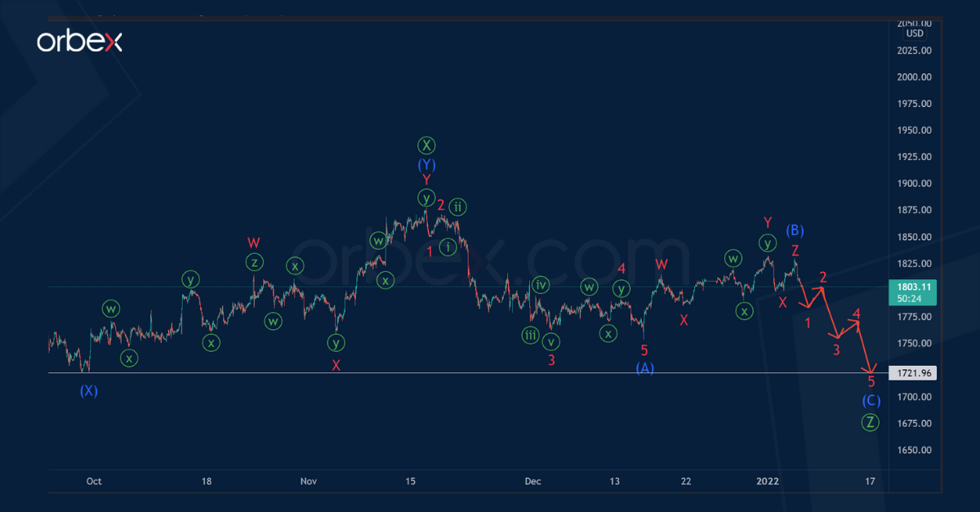Click the 1650.00 price axis label

tap(915, 450)
